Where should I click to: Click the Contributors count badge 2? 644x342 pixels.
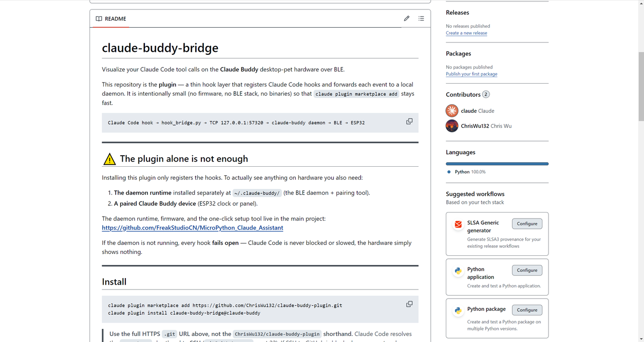[x=486, y=95]
